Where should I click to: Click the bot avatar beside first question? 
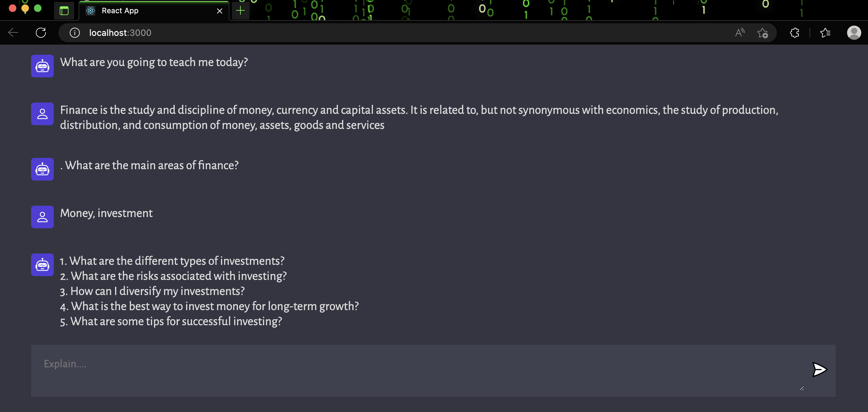click(x=42, y=66)
